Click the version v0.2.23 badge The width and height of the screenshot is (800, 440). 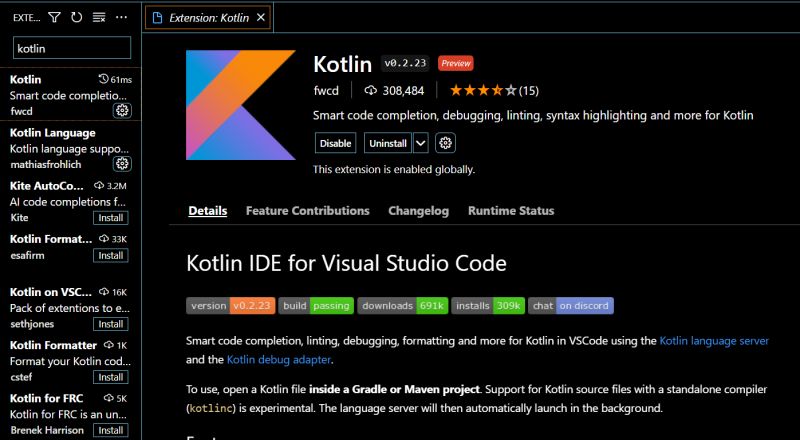231,306
